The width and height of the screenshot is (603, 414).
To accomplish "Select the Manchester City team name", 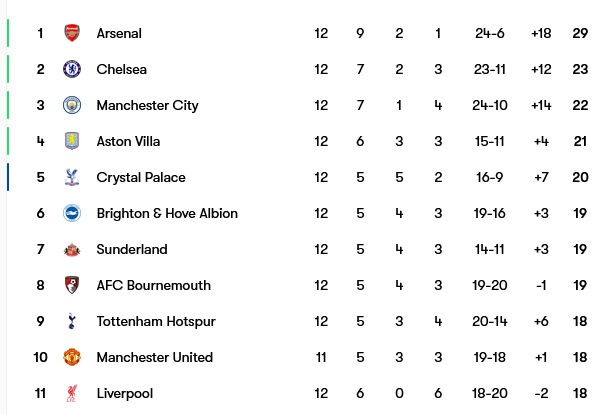I will (x=147, y=105).
